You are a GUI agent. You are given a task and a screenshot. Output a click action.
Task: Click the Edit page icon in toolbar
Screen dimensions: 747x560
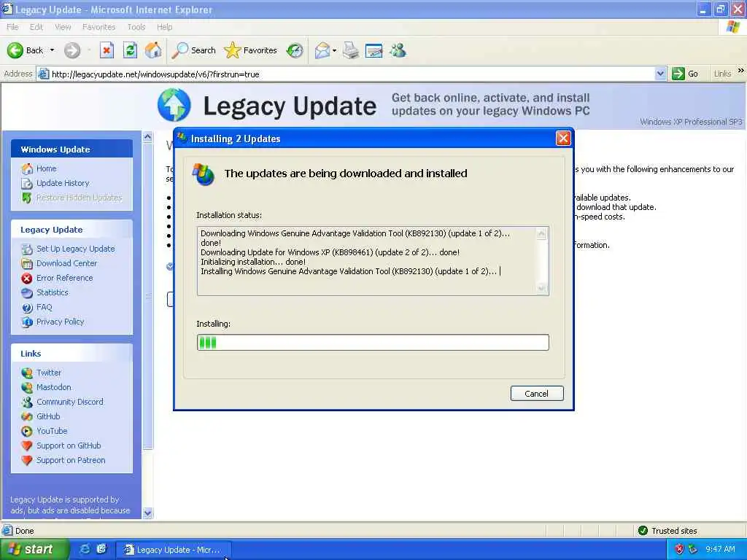click(x=374, y=50)
